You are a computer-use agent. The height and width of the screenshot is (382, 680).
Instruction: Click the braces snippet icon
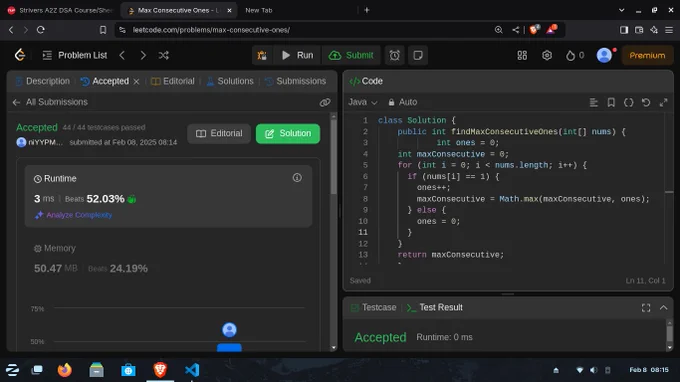point(628,102)
